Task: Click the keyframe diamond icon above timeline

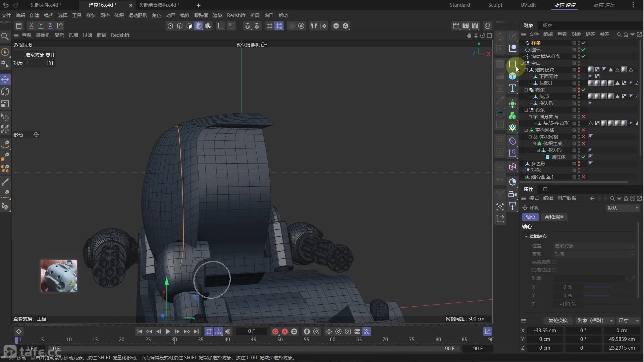Action: click(x=19, y=331)
